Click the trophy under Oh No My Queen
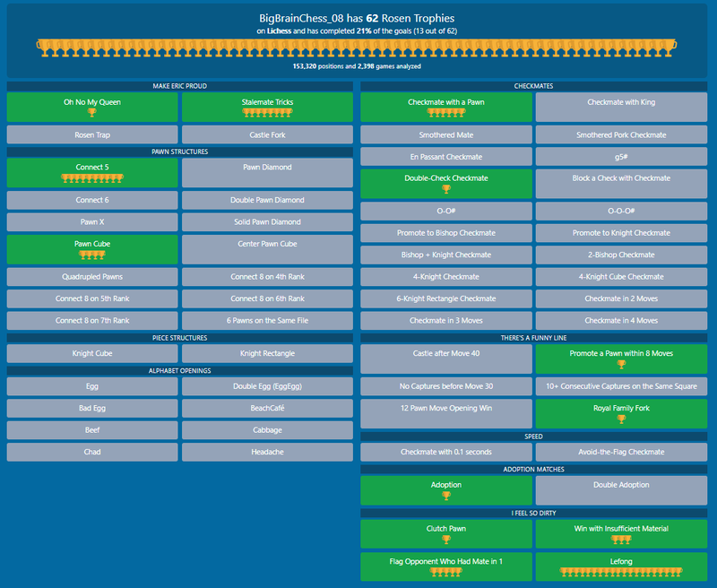 91,114
